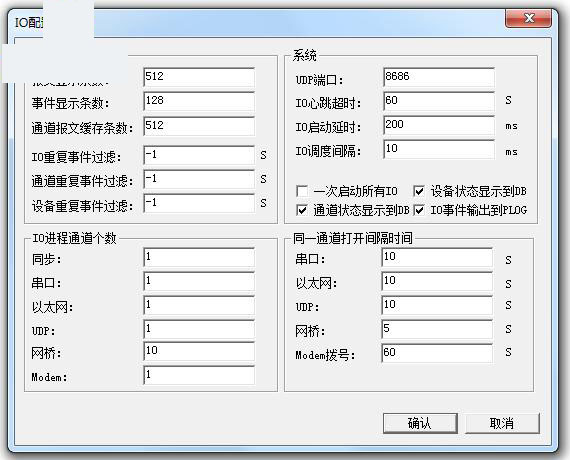Viewport: 570px width, 460px height.
Task: Click the IO进程通道个数 group label
Action: pyautogui.click(x=74, y=238)
